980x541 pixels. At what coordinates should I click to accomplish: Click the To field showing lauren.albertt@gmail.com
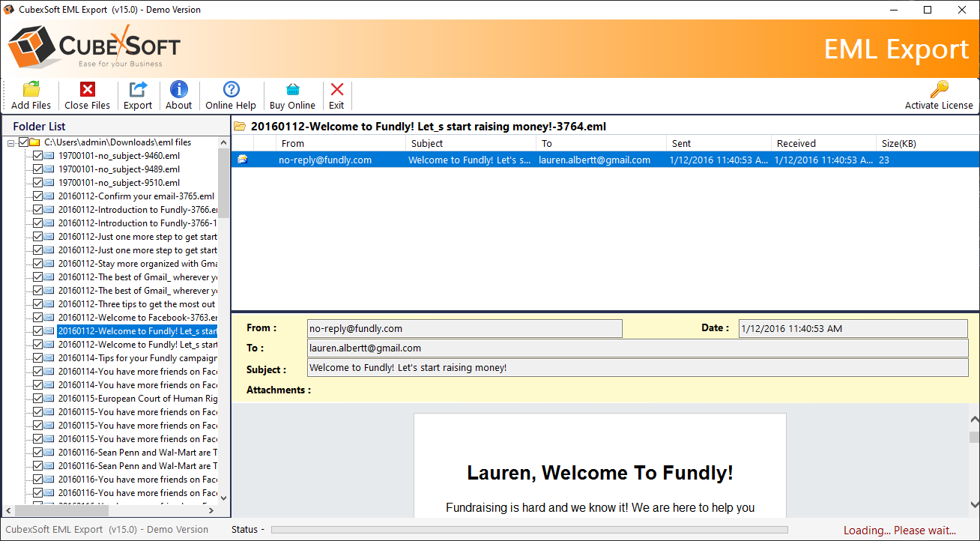click(x=638, y=348)
